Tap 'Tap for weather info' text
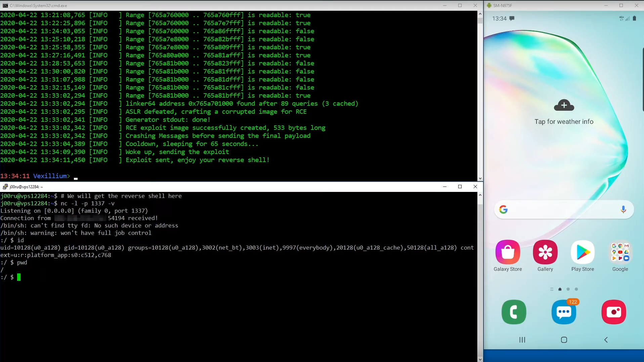This screenshot has width=644, height=362. click(564, 122)
